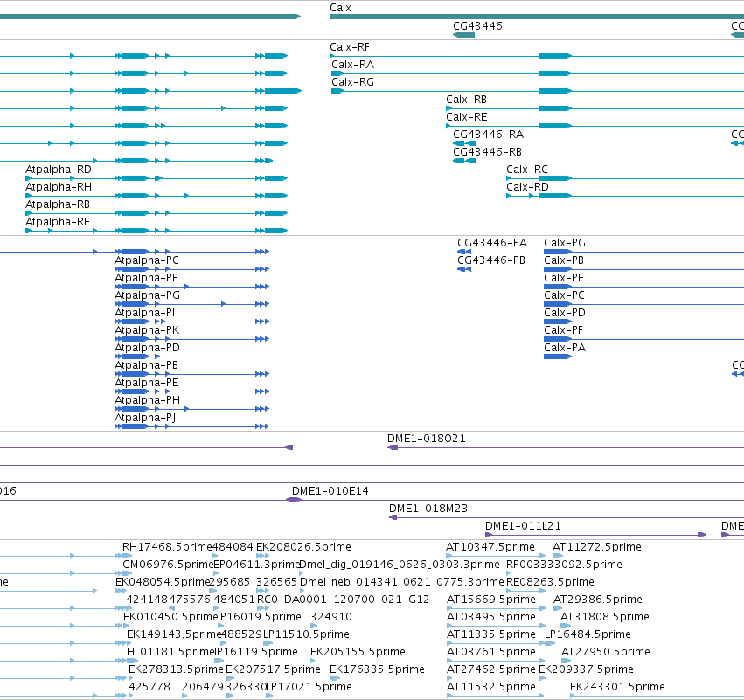Image resolution: width=744 pixels, height=700 pixels.
Task: Select EST EK209337.5prime
Action: [586, 669]
